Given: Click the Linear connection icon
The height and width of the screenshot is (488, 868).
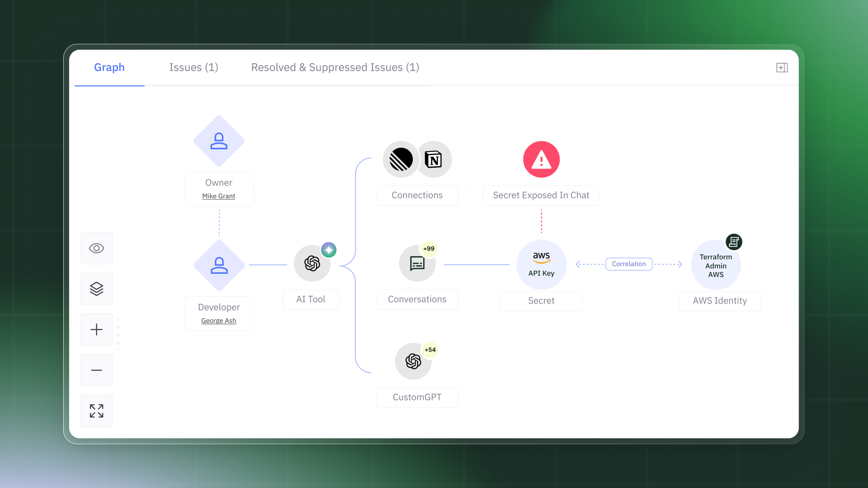Looking at the screenshot, I should point(401,160).
